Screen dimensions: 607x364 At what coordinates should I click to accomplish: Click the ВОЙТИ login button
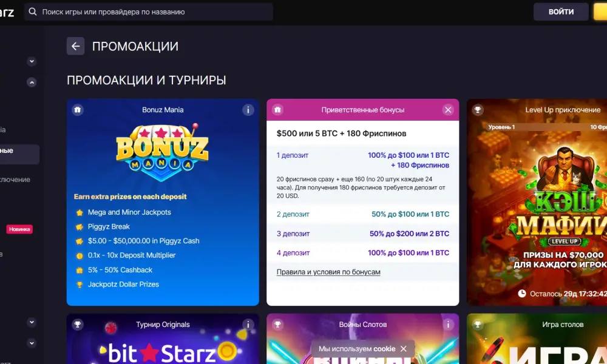point(561,12)
